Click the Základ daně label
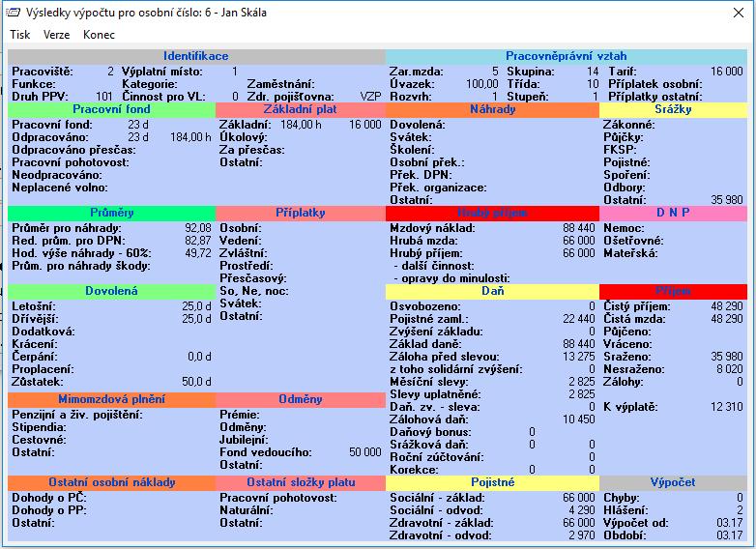Viewport: 756px width, 549px height. 425,344
